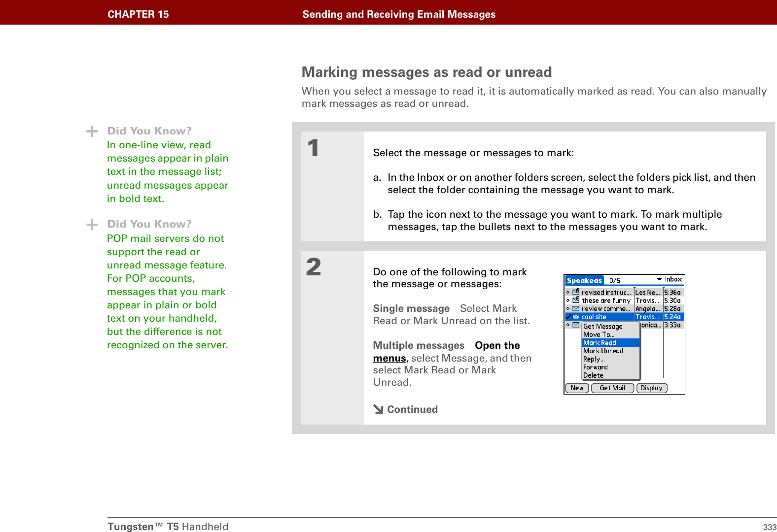
Task: Click plus icon beside first Did You Know
Action: click(92, 132)
